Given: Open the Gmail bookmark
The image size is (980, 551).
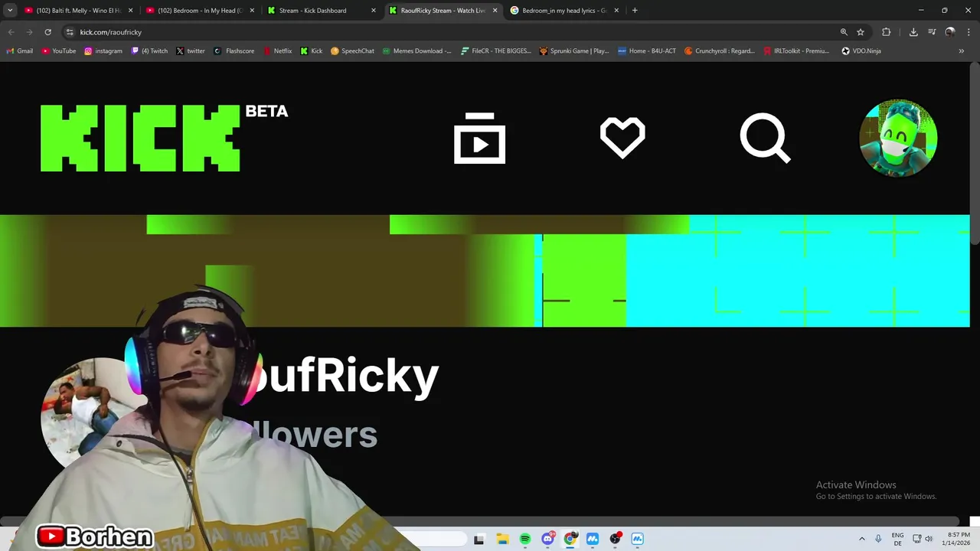Looking at the screenshot, I should pos(20,51).
